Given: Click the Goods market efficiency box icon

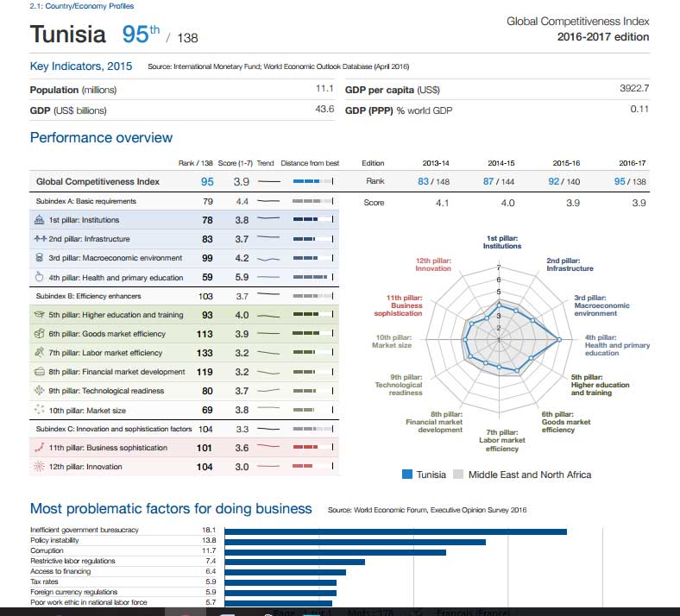Looking at the screenshot, I should pos(39,333).
